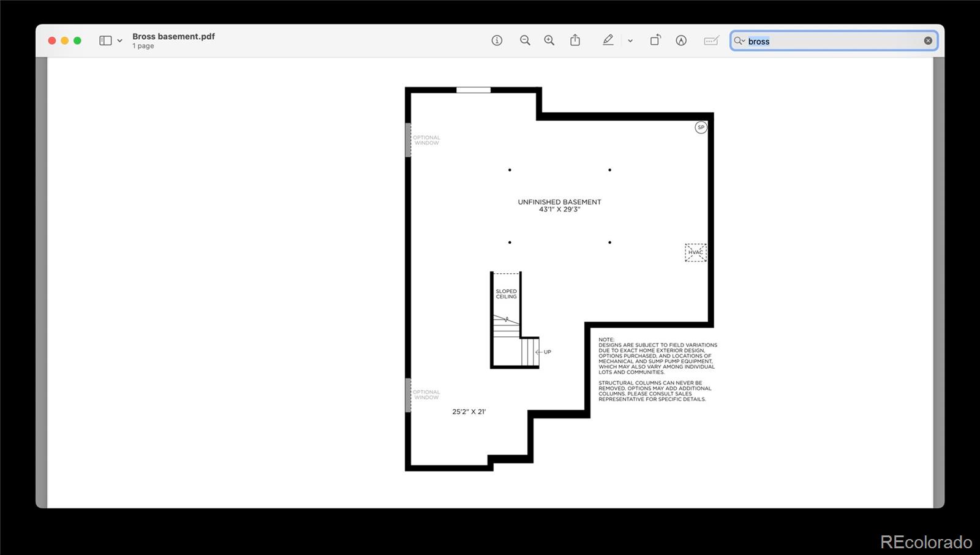This screenshot has height=555, width=980.
Task: Click the 43'1" X 29'3" dimension text
Action: point(559,210)
